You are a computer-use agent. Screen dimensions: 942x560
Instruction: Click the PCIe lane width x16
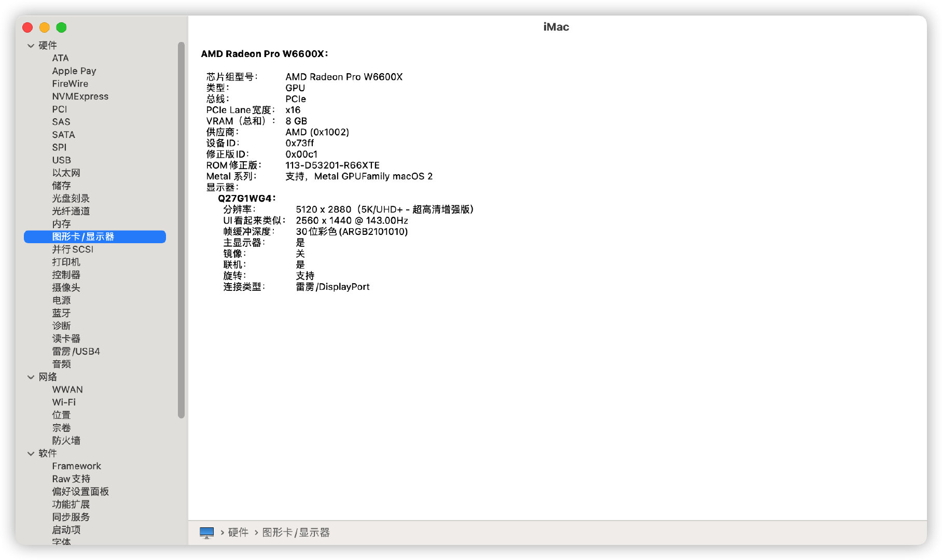coord(293,110)
